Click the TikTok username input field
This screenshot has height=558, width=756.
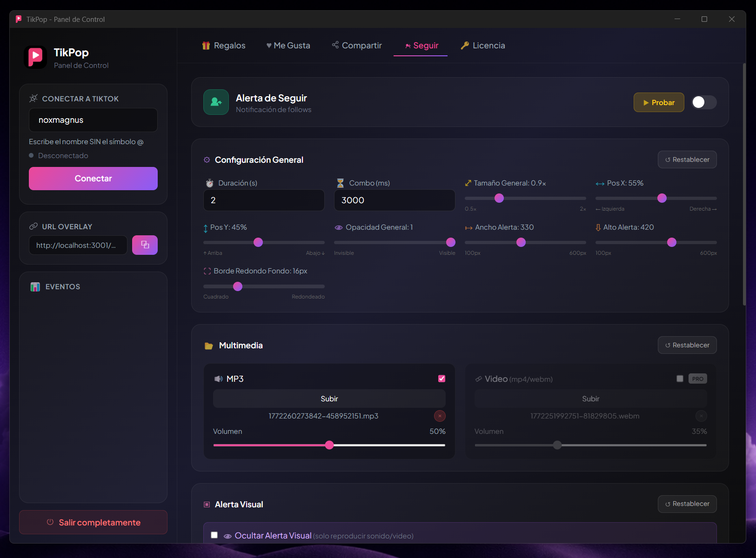coord(93,120)
